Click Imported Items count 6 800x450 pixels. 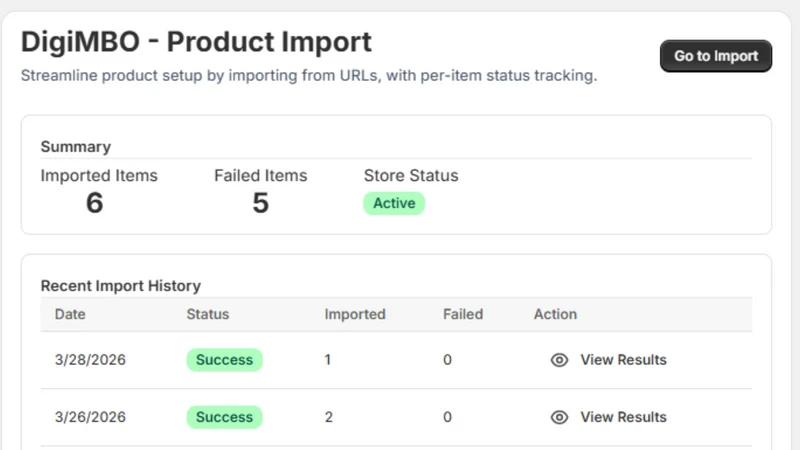94,203
